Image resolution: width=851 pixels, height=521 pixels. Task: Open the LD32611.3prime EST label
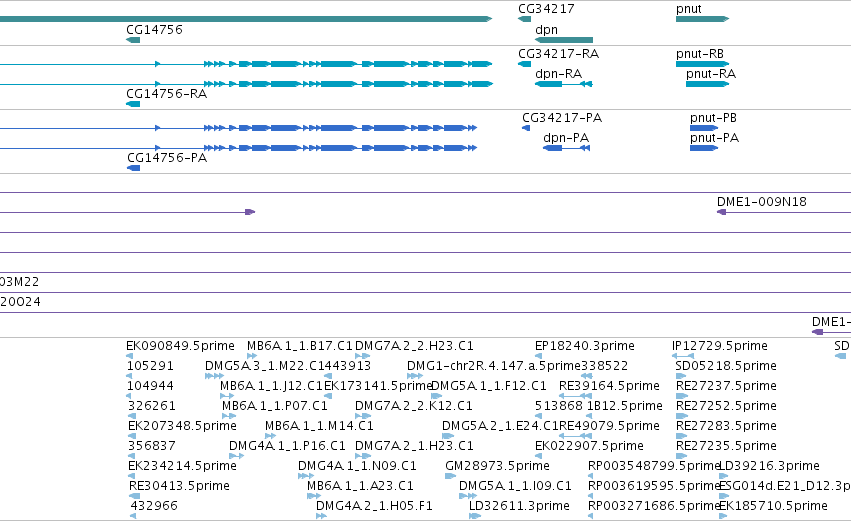tap(519, 506)
